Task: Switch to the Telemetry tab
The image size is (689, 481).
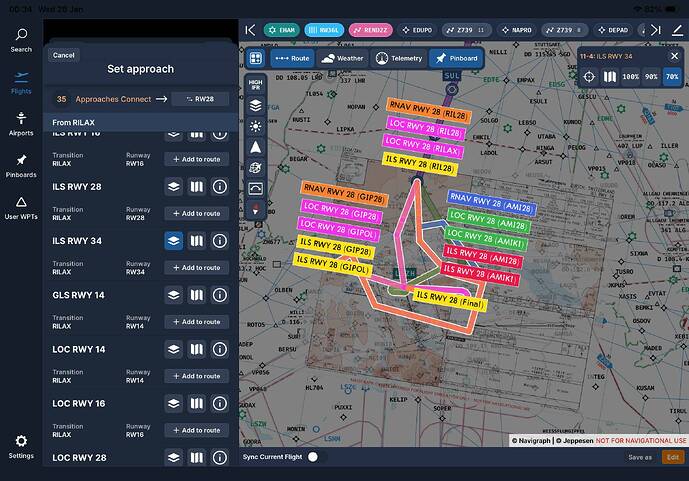Action: tap(399, 58)
